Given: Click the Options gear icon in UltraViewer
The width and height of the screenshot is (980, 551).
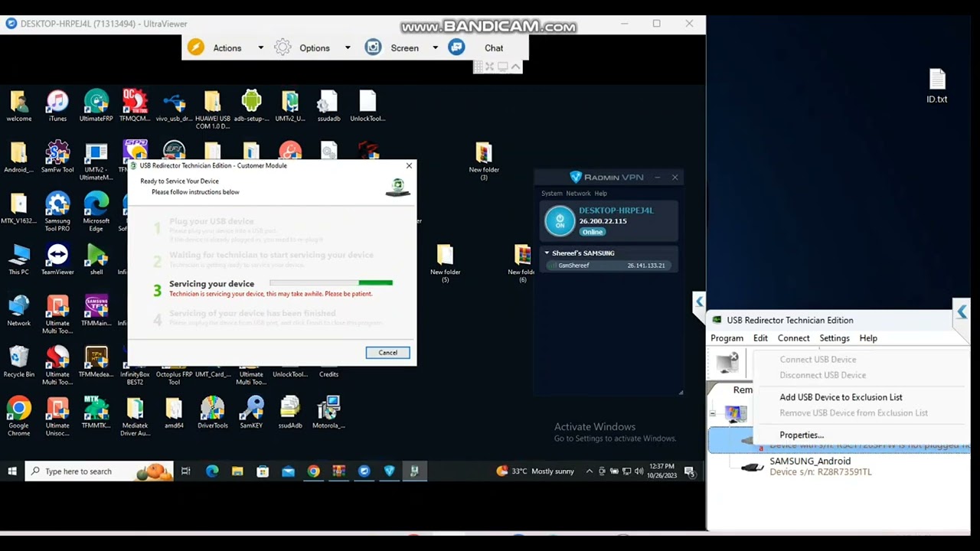Looking at the screenshot, I should pos(283,47).
